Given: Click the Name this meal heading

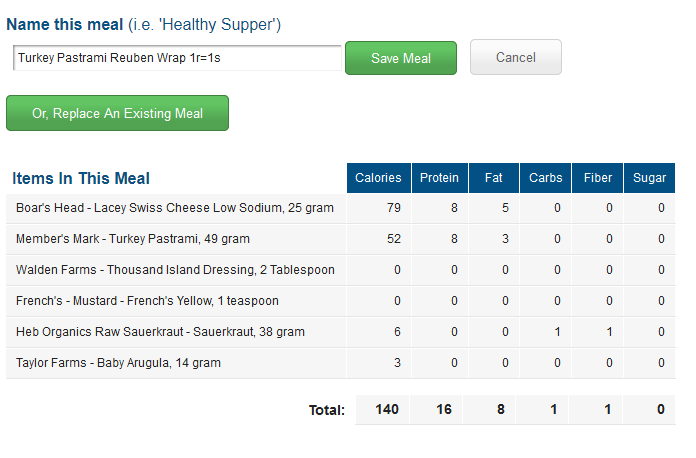Looking at the screenshot, I should [x=65, y=24].
